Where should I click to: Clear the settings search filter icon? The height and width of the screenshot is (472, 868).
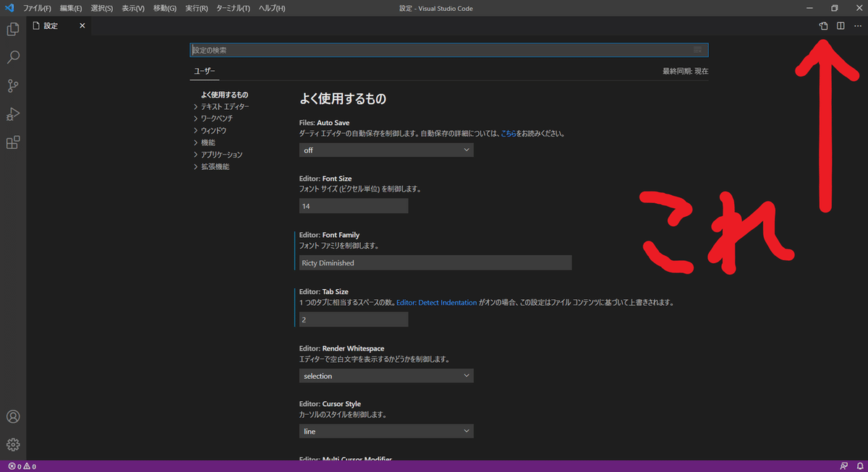tap(697, 50)
